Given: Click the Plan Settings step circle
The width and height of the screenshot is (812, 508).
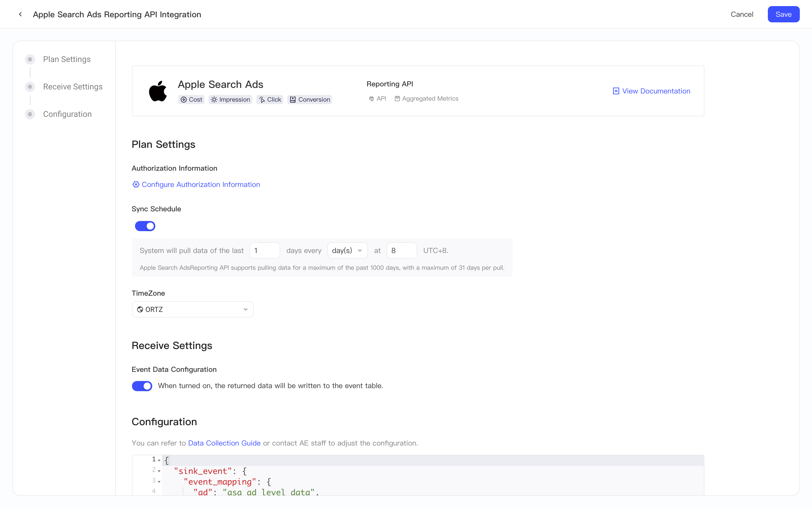Looking at the screenshot, I should tap(30, 59).
